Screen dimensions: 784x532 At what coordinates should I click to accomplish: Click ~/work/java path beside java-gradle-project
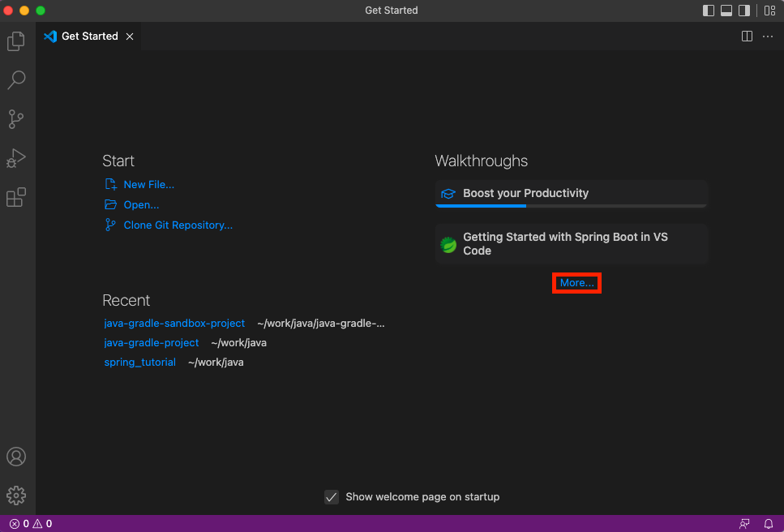[x=239, y=342]
